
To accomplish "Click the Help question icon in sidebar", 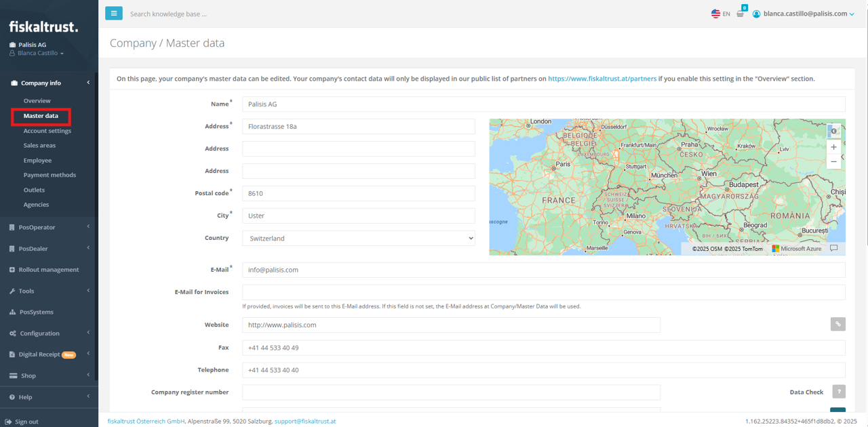I will click(x=12, y=397).
